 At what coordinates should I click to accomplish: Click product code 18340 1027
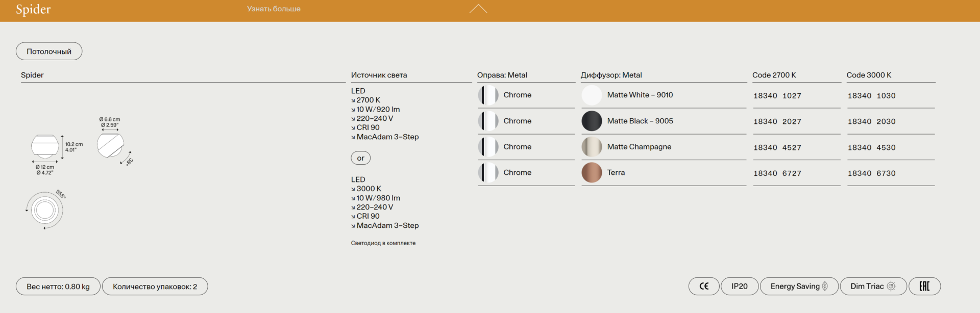click(777, 96)
